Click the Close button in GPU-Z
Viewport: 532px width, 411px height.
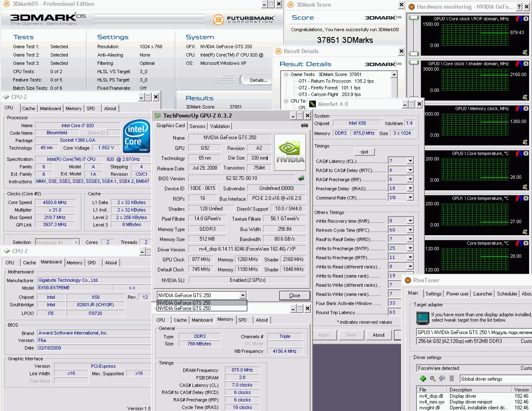294,295
